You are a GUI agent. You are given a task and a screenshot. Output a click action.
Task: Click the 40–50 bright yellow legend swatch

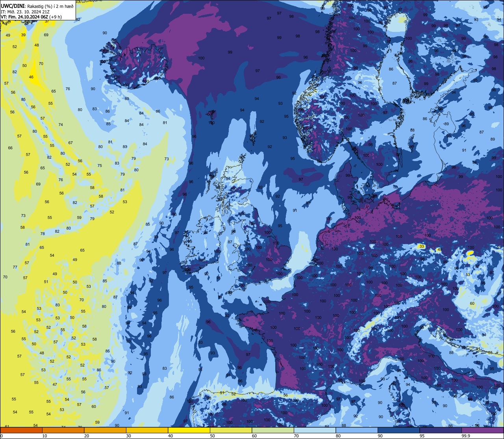[189, 430]
